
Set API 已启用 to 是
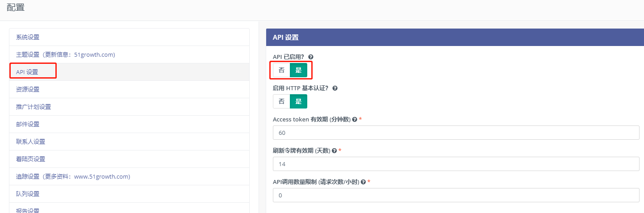click(298, 70)
